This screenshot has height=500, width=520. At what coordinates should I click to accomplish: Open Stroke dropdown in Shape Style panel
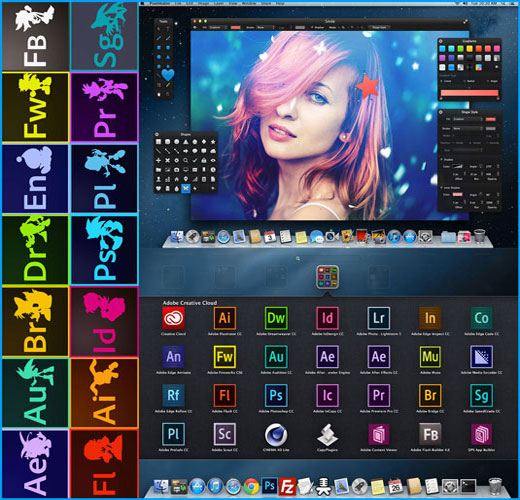coord(468,128)
